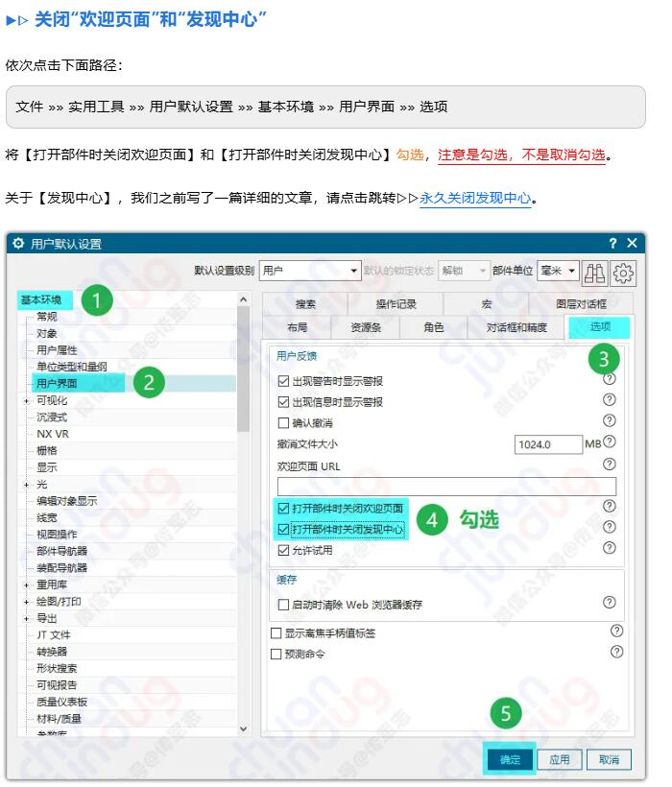The image size is (672, 787).
Task: Click help icon for 启动时清除 Web 浏览器缓存
Action: [x=610, y=603]
